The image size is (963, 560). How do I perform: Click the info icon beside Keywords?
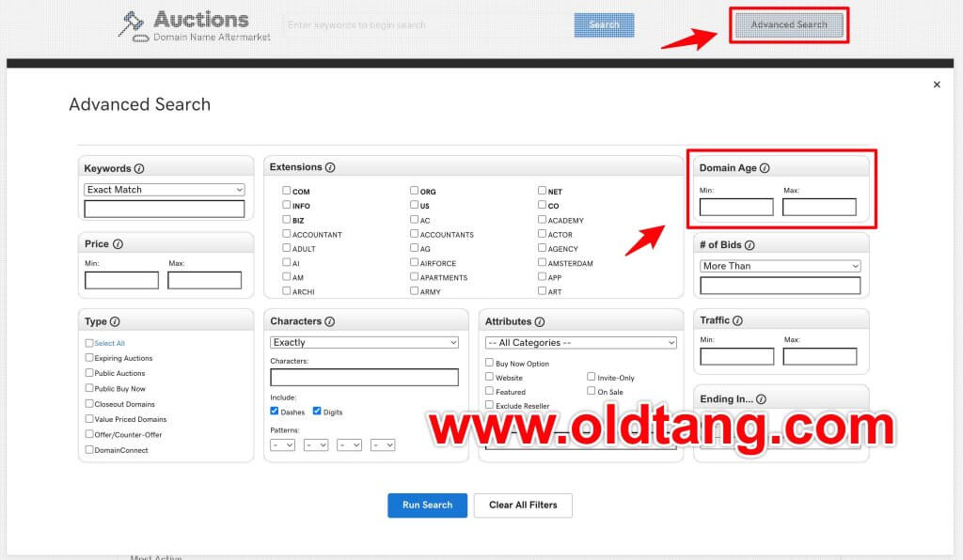[139, 169]
